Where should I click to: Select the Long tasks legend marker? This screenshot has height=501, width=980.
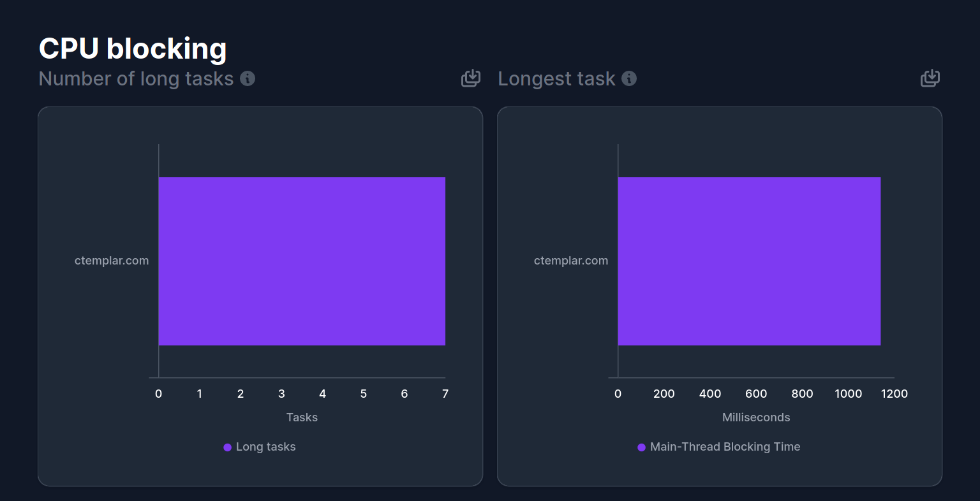click(228, 447)
